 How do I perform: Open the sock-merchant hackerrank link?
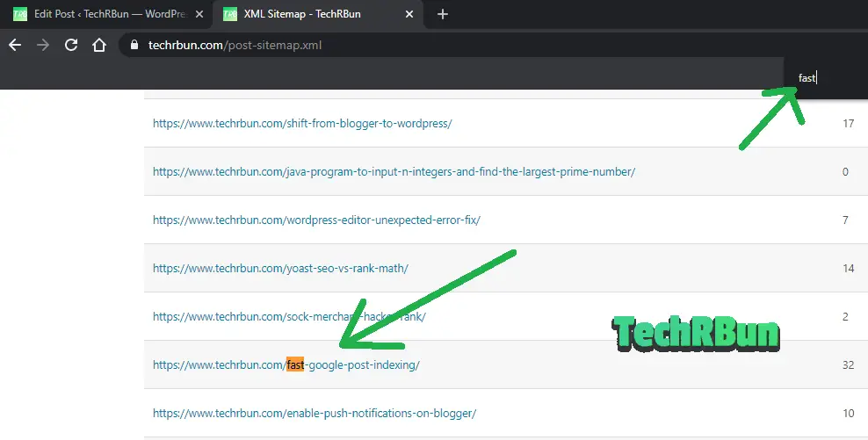(x=289, y=316)
